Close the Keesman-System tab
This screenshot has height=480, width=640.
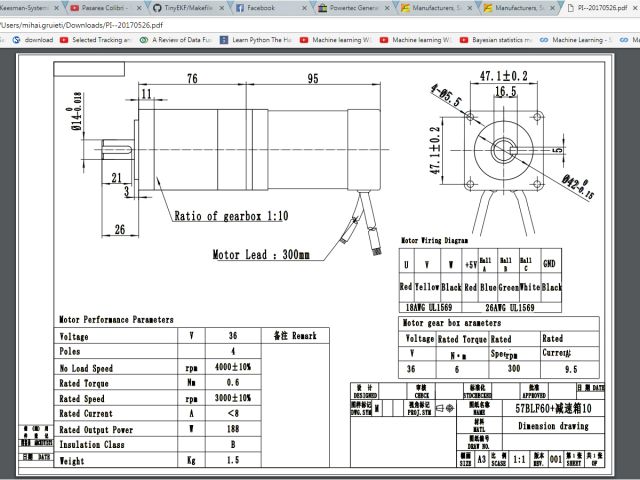click(56, 7)
